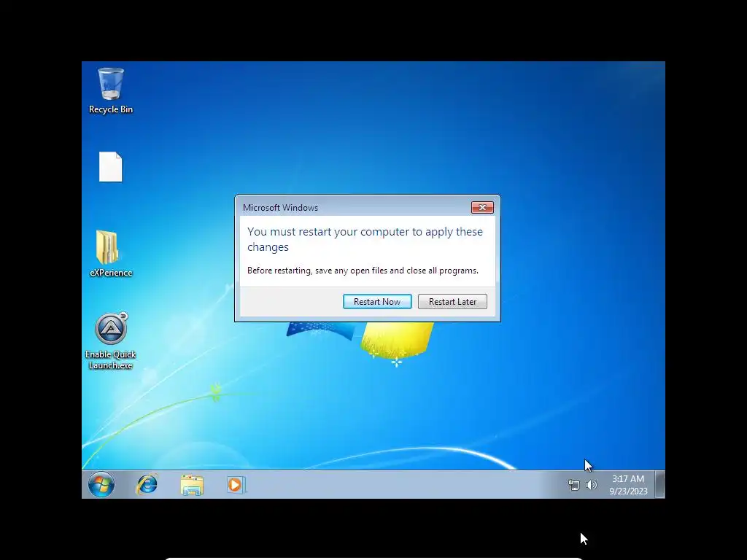
Task: Launch Internet Explorer from taskbar
Action: [147, 485]
